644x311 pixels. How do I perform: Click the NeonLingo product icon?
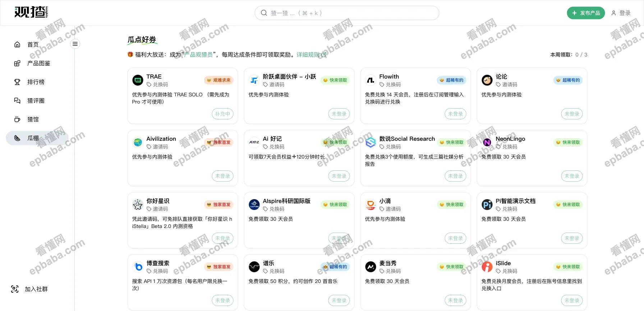click(487, 142)
